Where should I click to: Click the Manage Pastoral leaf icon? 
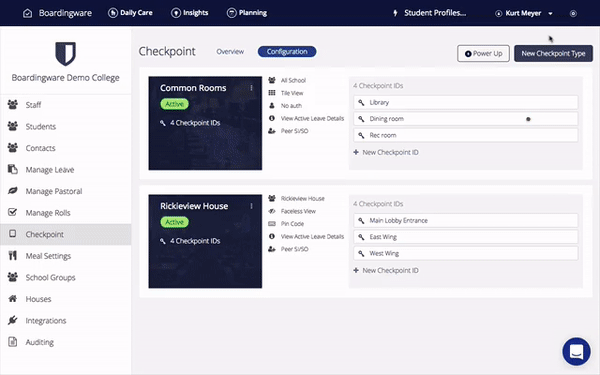click(13, 191)
